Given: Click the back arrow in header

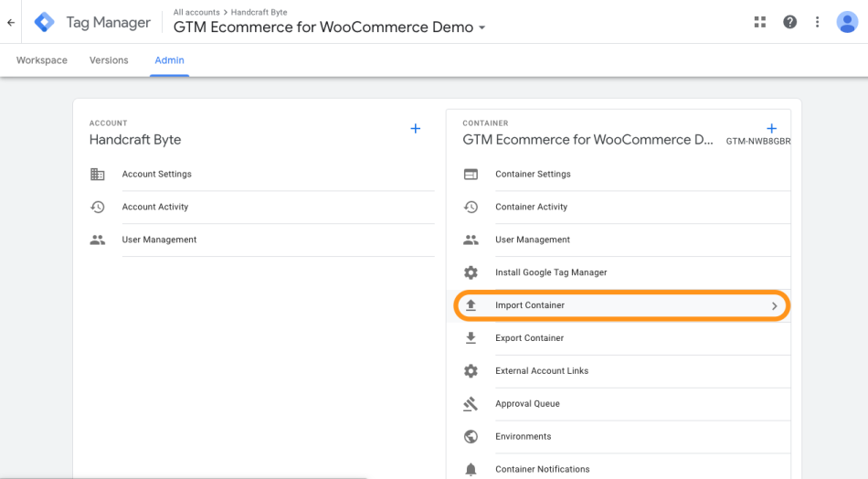Looking at the screenshot, I should tap(11, 23).
